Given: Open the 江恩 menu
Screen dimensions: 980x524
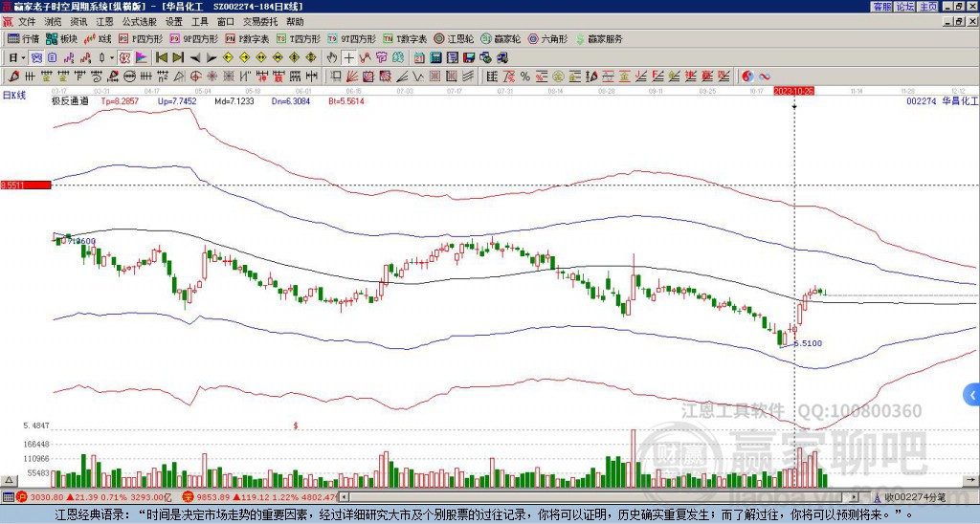Looking at the screenshot, I should [x=104, y=22].
